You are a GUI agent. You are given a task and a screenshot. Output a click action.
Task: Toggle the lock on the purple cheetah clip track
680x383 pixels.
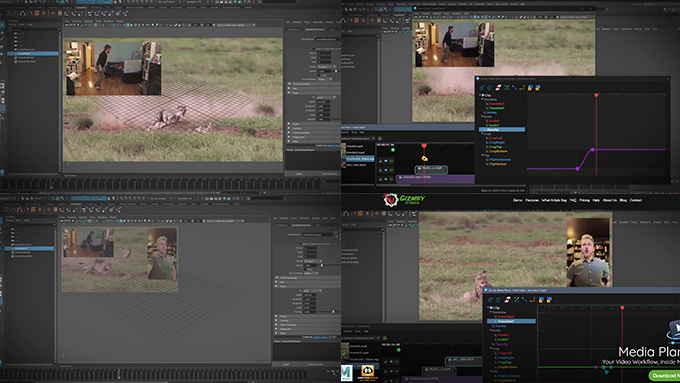coord(381,178)
